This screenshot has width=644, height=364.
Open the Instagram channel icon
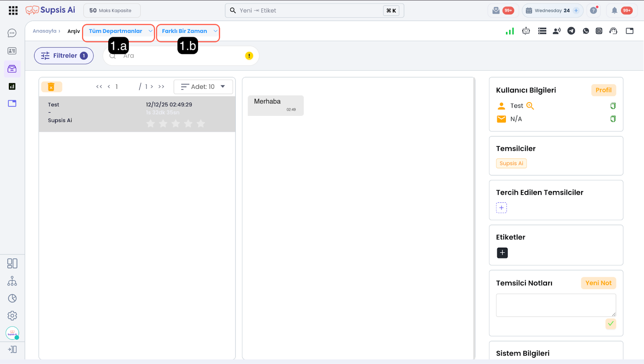(599, 31)
